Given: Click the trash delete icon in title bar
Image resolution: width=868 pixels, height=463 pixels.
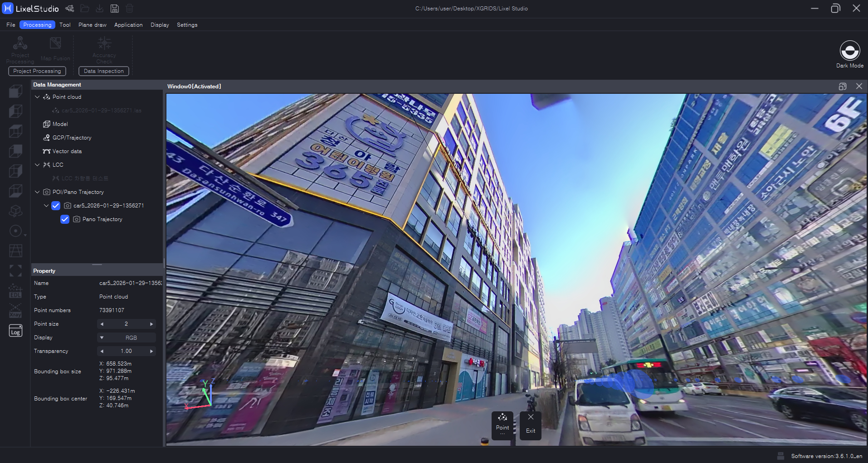Looking at the screenshot, I should coord(130,8).
